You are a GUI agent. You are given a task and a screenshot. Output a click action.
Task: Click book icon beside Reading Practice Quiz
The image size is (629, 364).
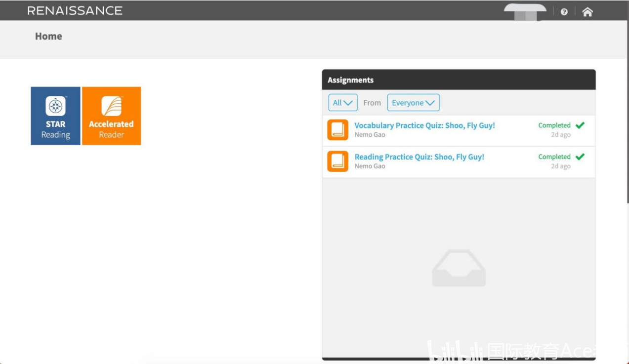pos(338,162)
